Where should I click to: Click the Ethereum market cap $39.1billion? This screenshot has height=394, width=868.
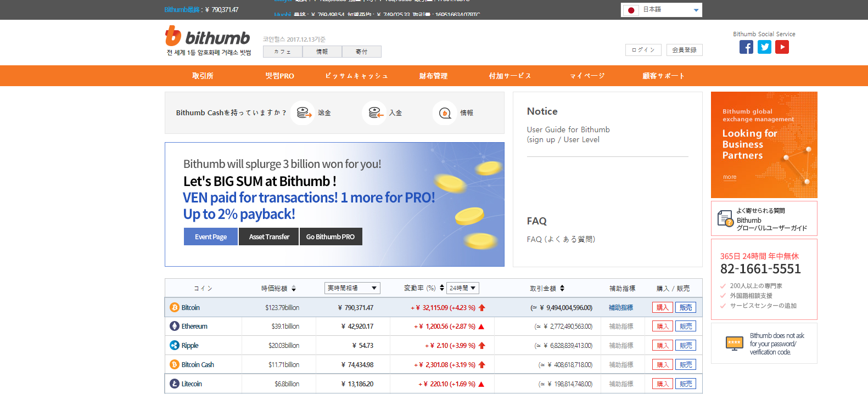click(285, 326)
